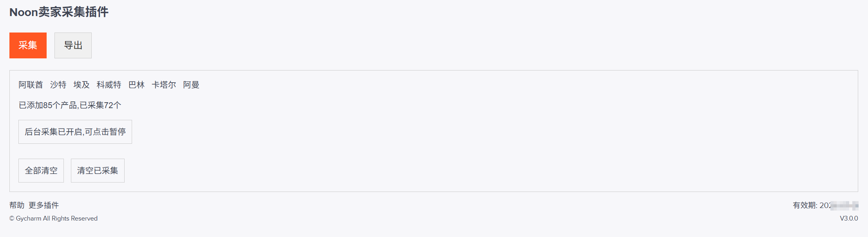Open the 更多插件 link

pyautogui.click(x=43, y=205)
